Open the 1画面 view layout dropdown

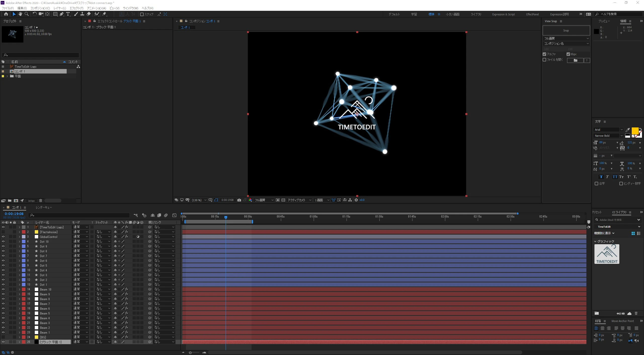click(x=322, y=200)
